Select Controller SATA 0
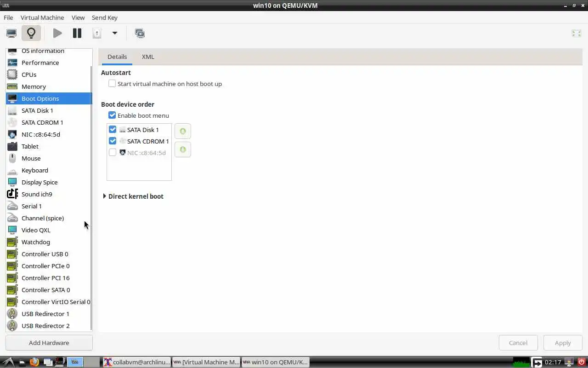 pyautogui.click(x=49, y=290)
